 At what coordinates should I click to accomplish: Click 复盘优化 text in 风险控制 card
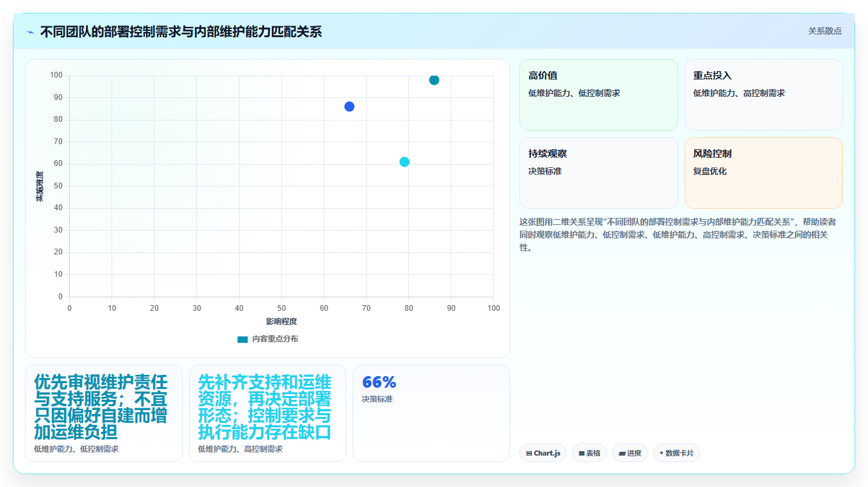click(710, 172)
